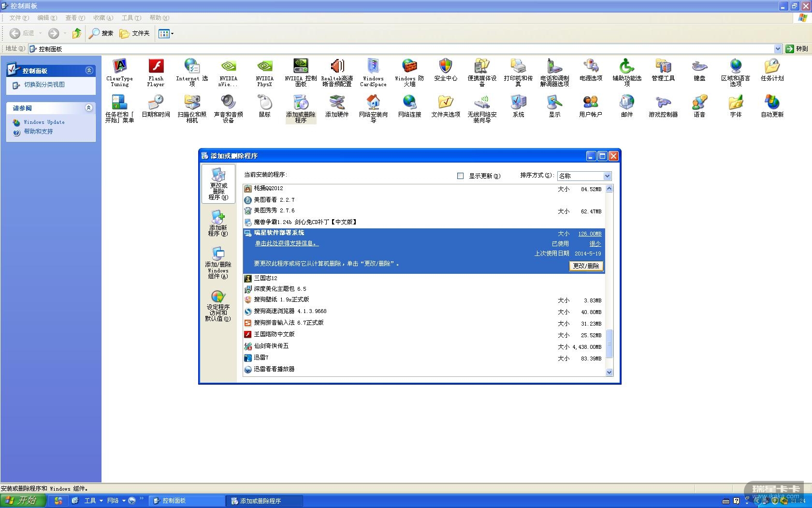Collapse the 请参阅 sidebar panel
Image resolution: width=812 pixels, height=508 pixels.
(89, 108)
